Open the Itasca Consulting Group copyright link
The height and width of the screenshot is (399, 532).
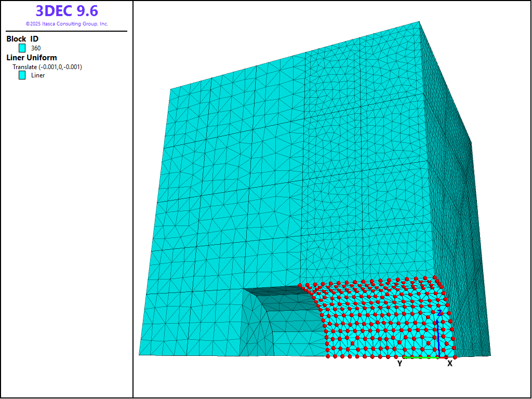[66, 24]
